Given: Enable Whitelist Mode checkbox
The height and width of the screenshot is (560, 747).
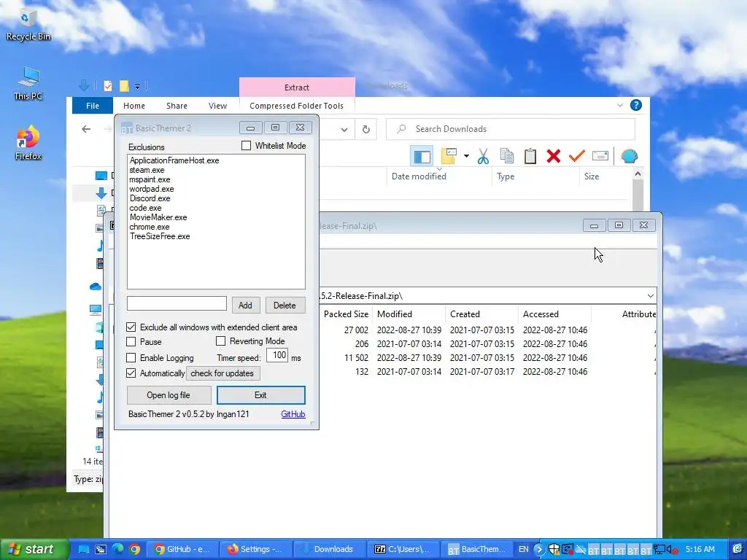Looking at the screenshot, I should tap(247, 146).
